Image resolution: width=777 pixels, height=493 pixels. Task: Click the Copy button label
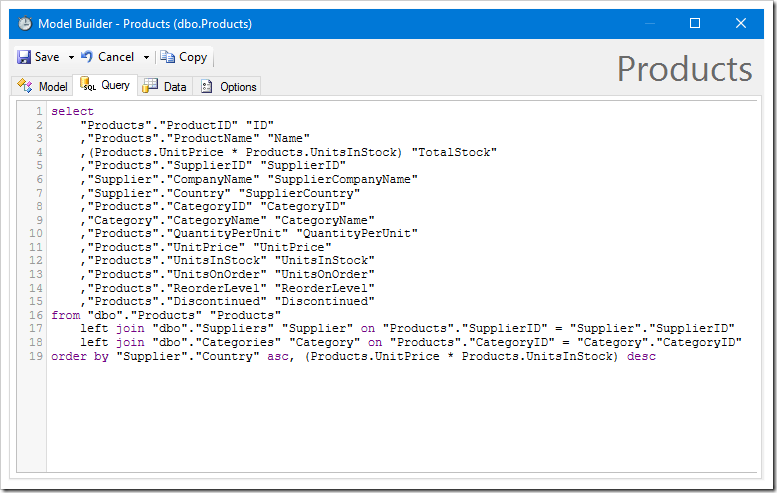coord(193,57)
